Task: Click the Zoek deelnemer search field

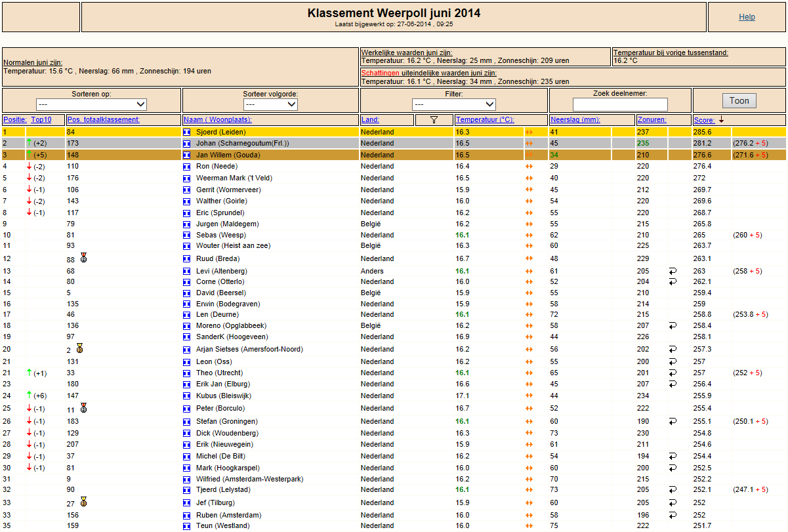Action: tap(620, 104)
